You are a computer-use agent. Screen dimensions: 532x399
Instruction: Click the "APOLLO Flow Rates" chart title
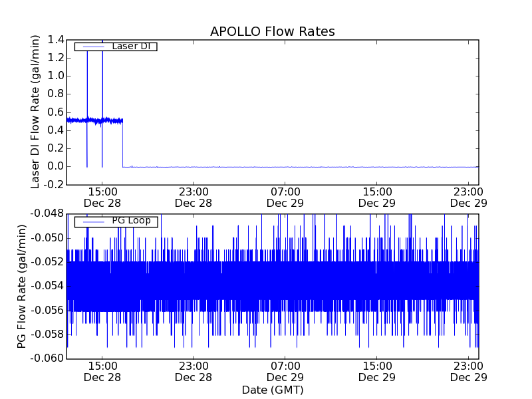click(x=272, y=32)
